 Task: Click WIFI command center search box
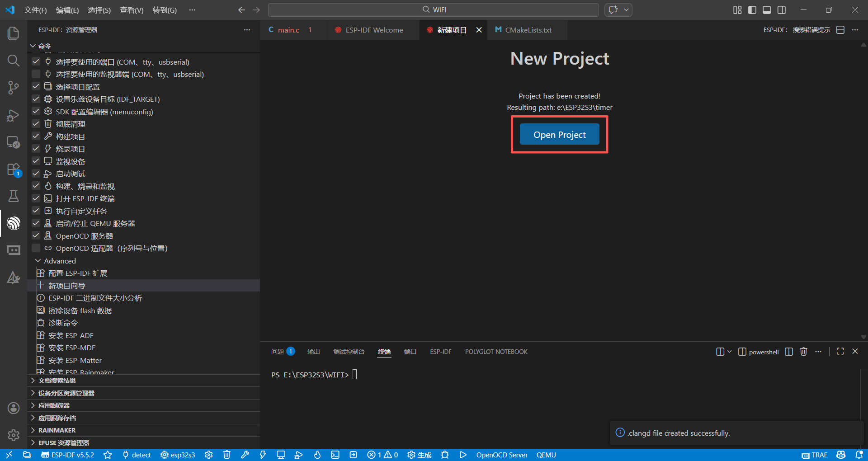(434, 9)
